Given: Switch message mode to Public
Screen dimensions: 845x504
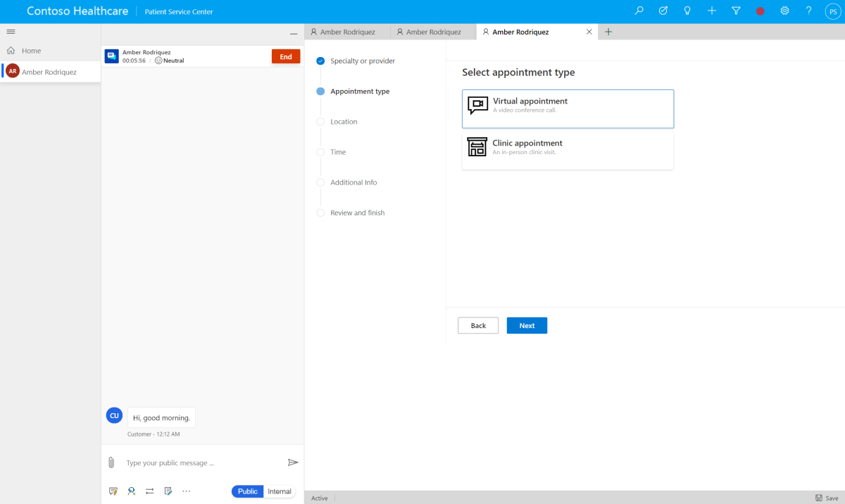Looking at the screenshot, I should coord(248,491).
